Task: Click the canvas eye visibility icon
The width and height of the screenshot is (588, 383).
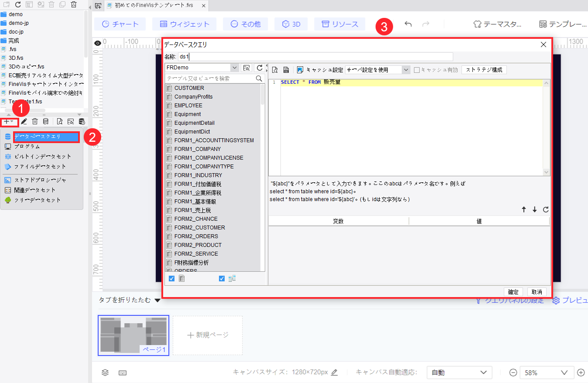Action: point(98,43)
